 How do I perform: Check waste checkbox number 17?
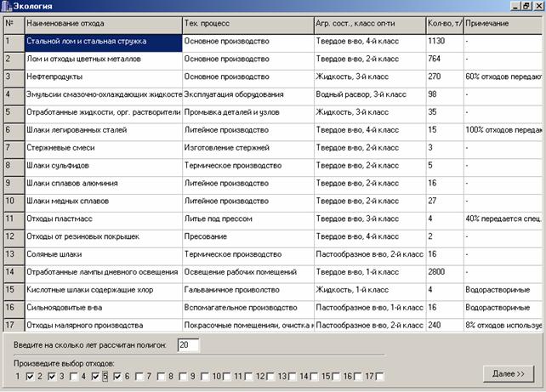coord(380,376)
